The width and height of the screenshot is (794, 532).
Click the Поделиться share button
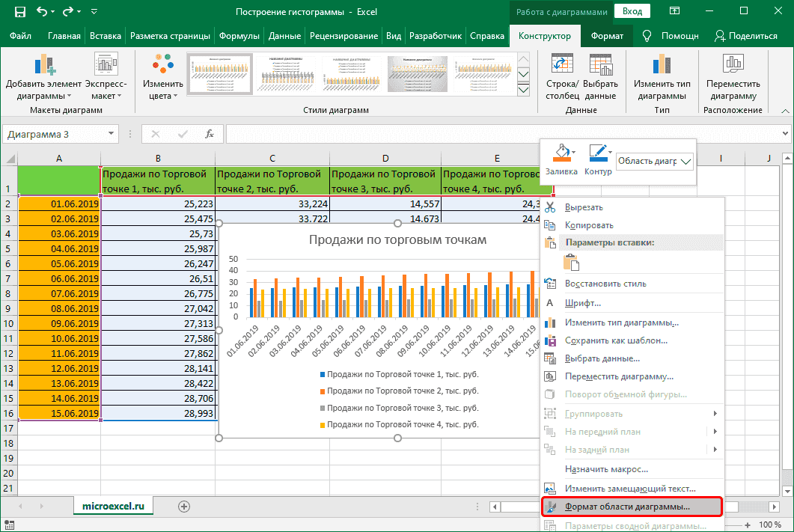tap(745, 35)
